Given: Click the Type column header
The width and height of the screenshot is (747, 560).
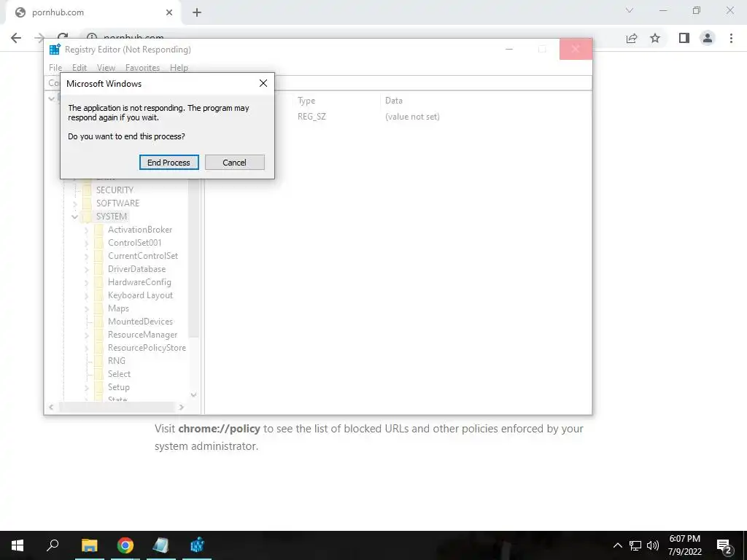Looking at the screenshot, I should [x=306, y=101].
